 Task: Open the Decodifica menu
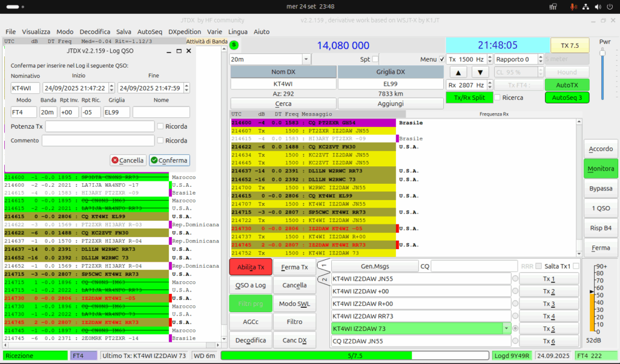95,31
